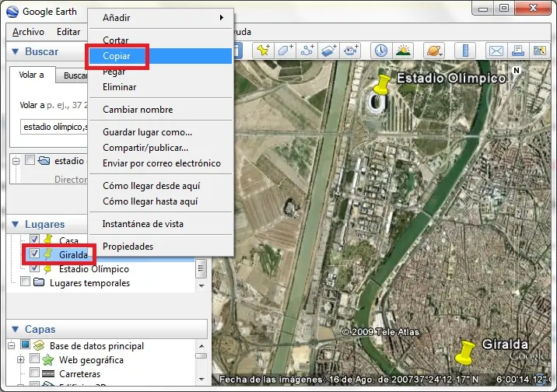557x392 pixels.
Task: Switch to the Volar a tab
Action: pyautogui.click(x=32, y=75)
